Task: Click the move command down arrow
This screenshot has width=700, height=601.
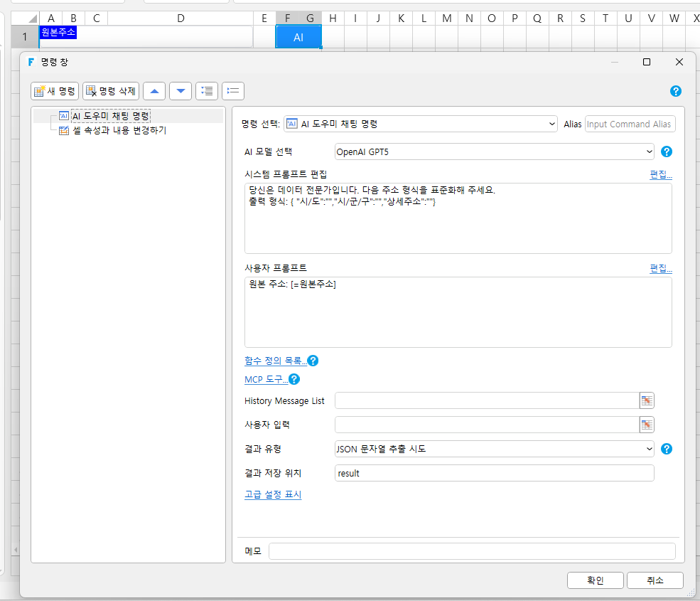Action: (x=181, y=91)
